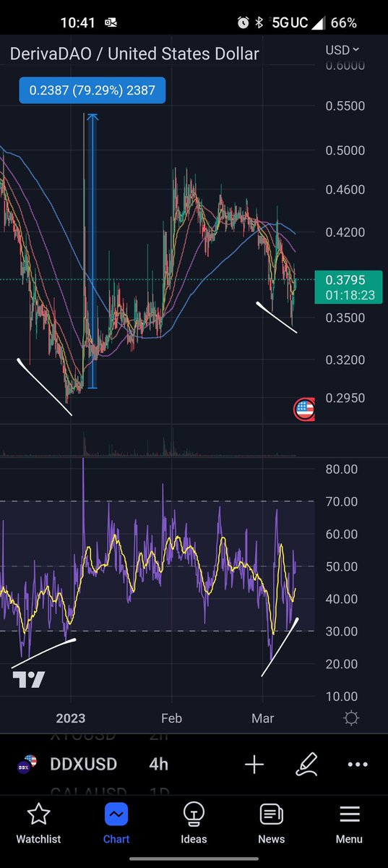Viewport: 388px width, 868px height.
Task: Open the three-dots more options
Action: pyautogui.click(x=358, y=764)
